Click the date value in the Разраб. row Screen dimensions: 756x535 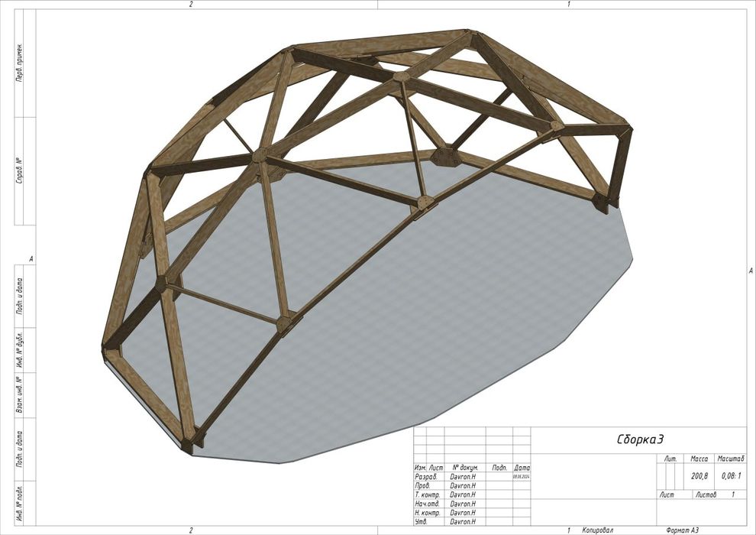click(x=522, y=477)
